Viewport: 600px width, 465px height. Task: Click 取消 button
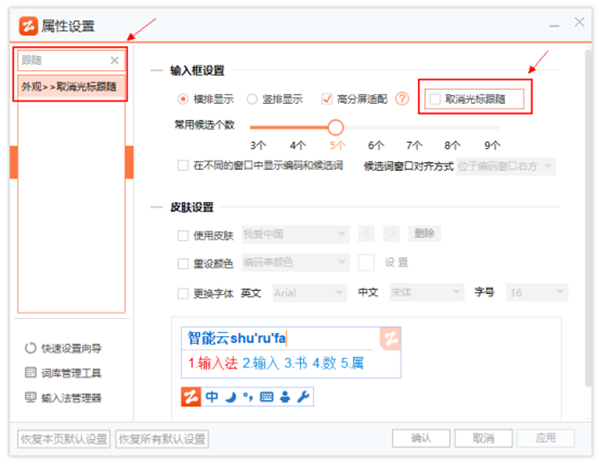point(483,438)
